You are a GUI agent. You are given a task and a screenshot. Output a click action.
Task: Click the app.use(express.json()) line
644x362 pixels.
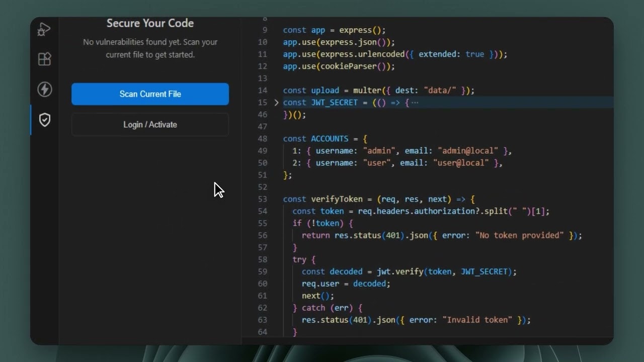339,42
